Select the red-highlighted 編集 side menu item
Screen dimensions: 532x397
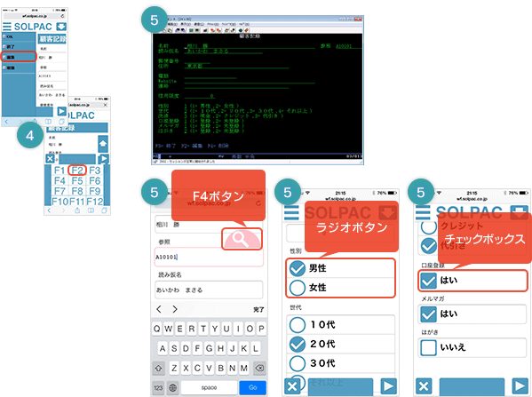[19, 57]
